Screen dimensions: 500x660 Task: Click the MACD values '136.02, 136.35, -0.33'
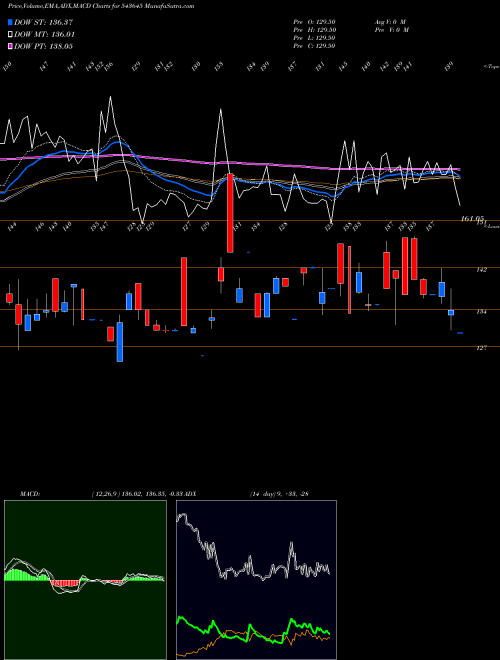coord(153,494)
